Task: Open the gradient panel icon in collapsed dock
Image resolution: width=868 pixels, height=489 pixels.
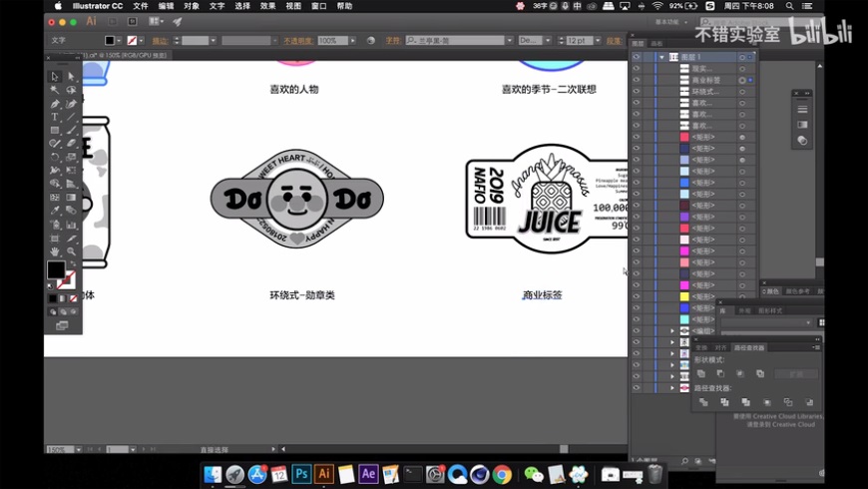Action: pos(802,125)
